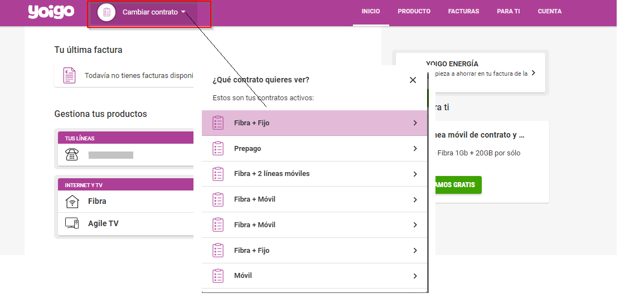This screenshot has width=644, height=303.
Task: Click the Cambiar contrato label
Action: (150, 12)
